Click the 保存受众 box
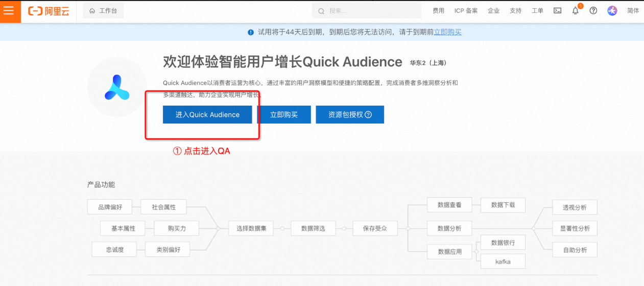The width and height of the screenshot is (644, 286). click(x=375, y=228)
